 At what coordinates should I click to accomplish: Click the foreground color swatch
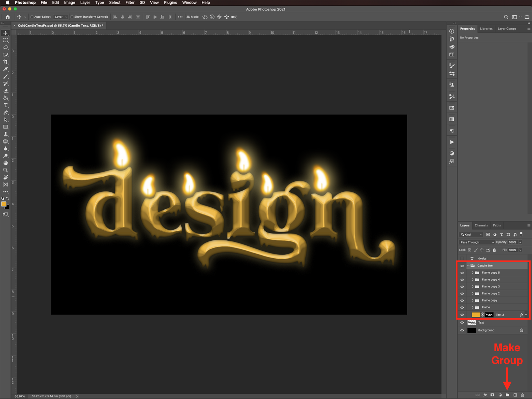[x=4, y=204]
